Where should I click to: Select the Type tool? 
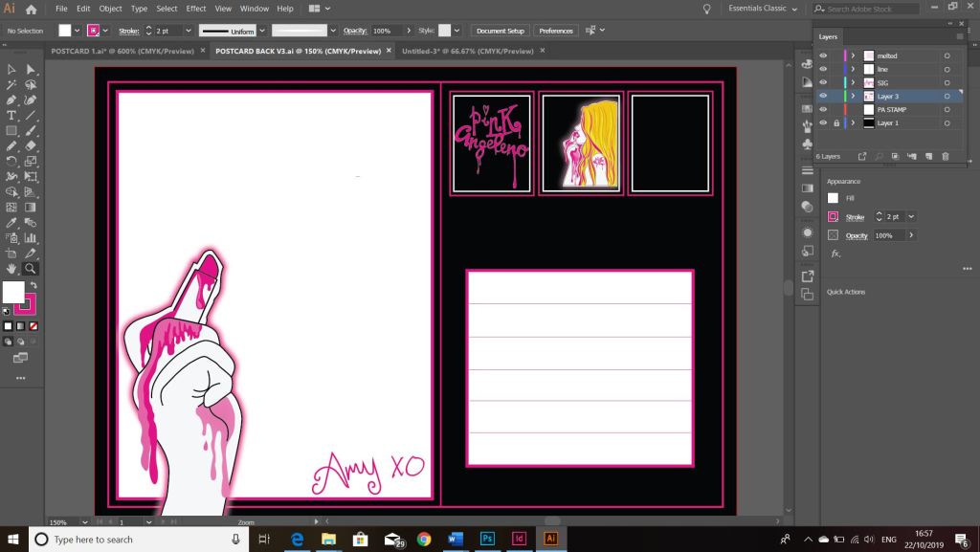click(x=11, y=115)
